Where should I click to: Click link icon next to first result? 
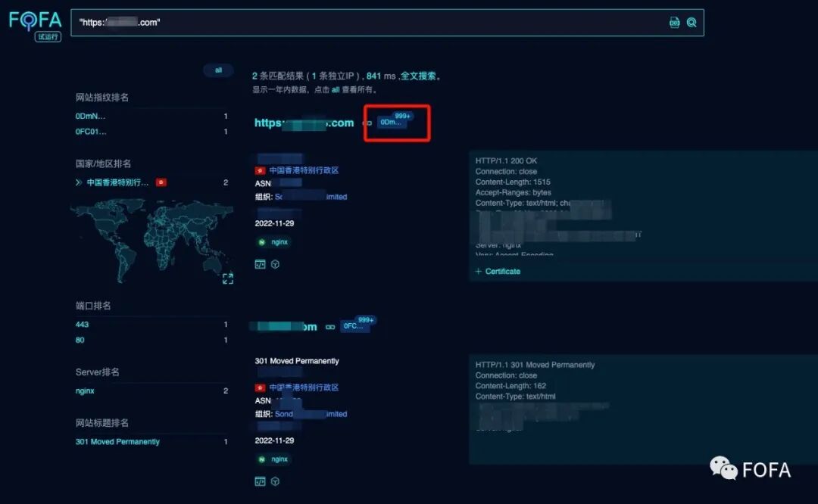click(x=367, y=123)
